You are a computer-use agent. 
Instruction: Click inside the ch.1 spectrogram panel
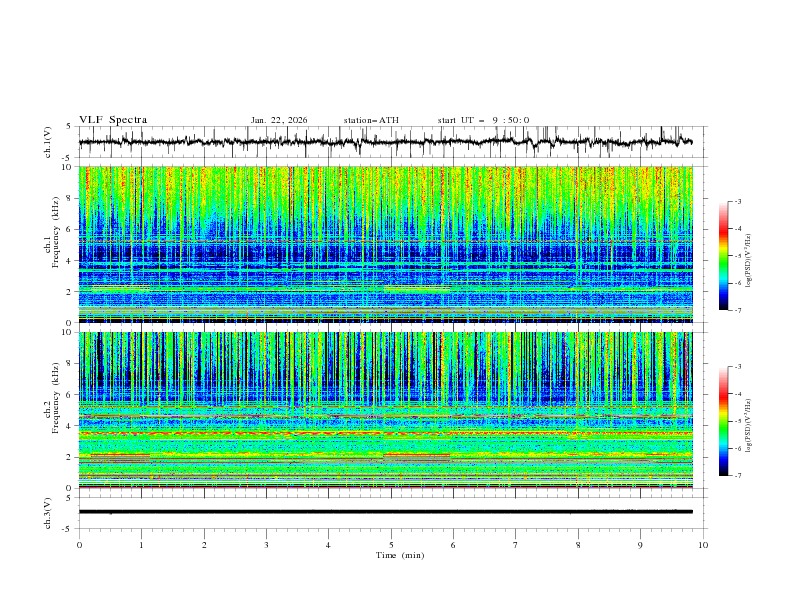point(386,244)
